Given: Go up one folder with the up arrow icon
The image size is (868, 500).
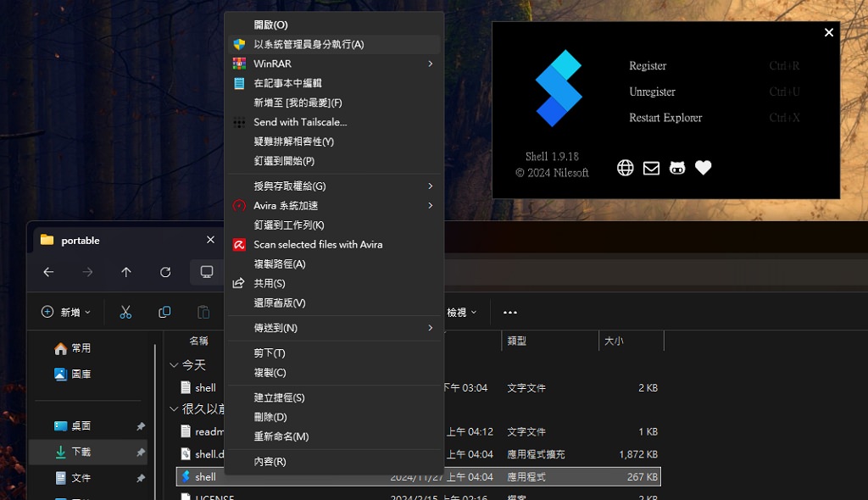Looking at the screenshot, I should coord(125,272).
